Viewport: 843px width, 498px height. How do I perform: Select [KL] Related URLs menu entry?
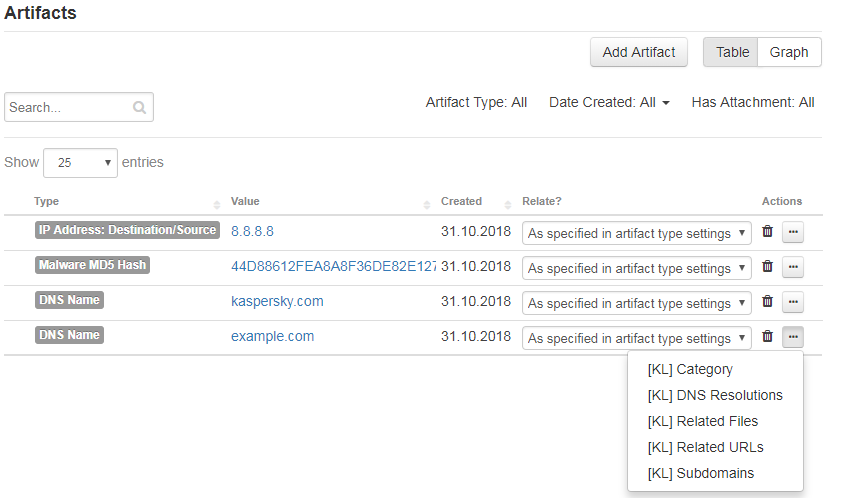[705, 447]
